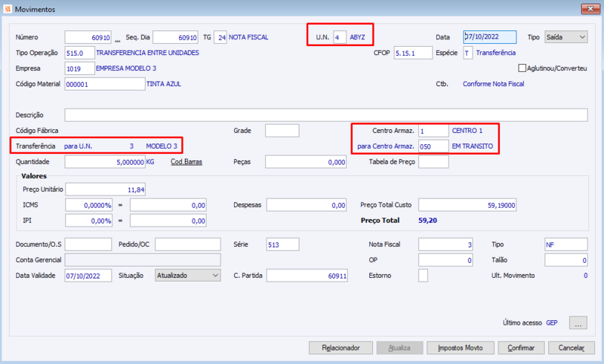Image resolution: width=604 pixels, height=364 pixels.
Task: Click the ellipsis button beside Último acesso
Action: click(578, 322)
